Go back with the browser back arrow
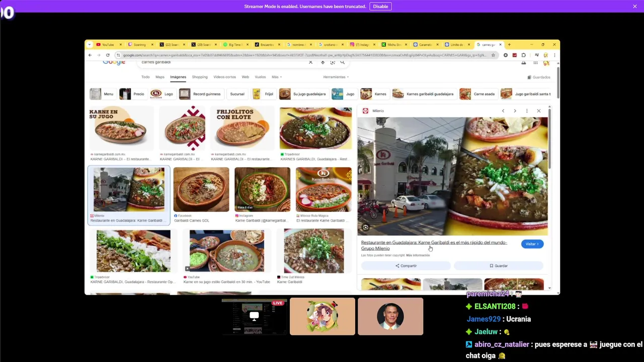 coord(90,55)
